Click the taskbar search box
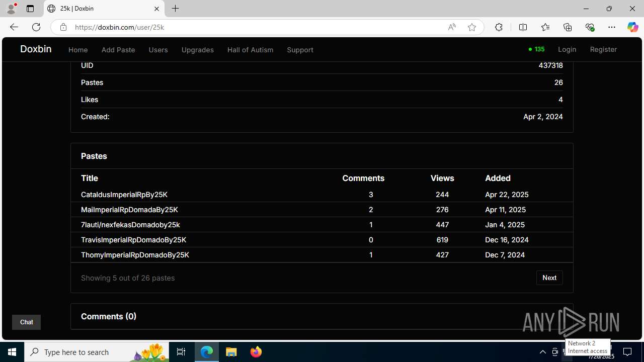644x362 pixels. tap(97, 352)
